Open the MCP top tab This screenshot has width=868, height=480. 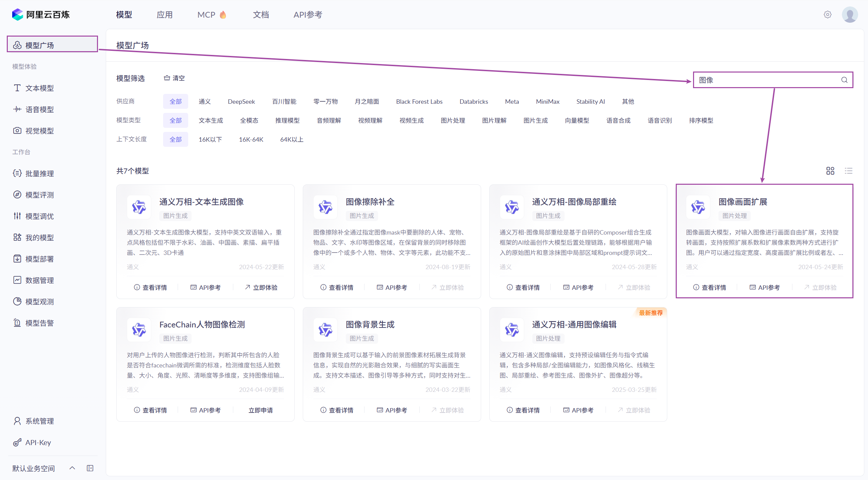pyautogui.click(x=212, y=15)
